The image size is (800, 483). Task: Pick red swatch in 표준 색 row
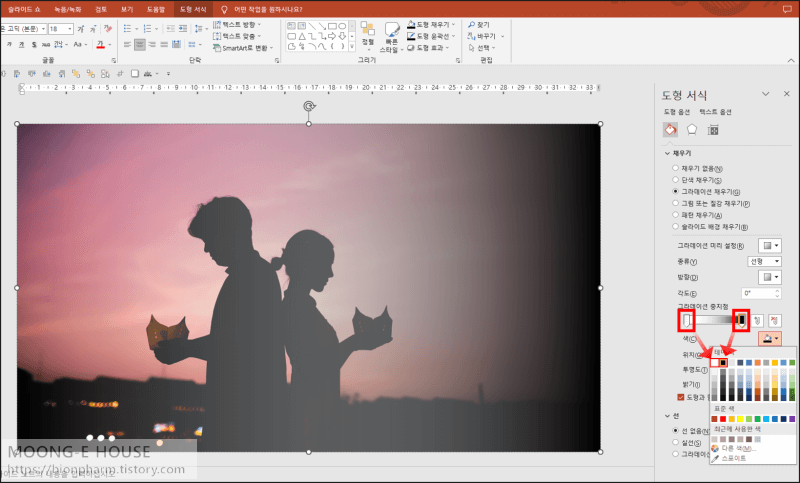tap(723, 419)
